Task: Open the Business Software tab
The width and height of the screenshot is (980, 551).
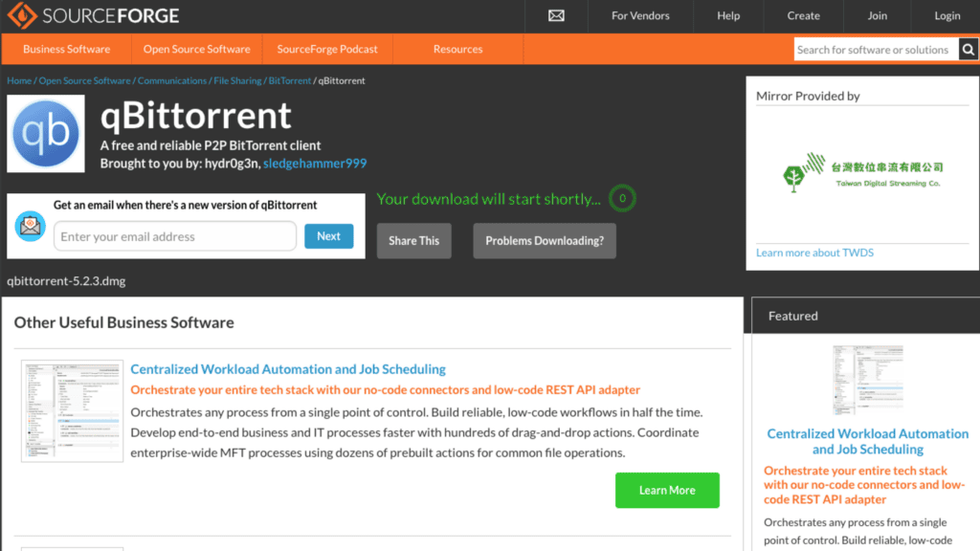Action: [x=66, y=49]
